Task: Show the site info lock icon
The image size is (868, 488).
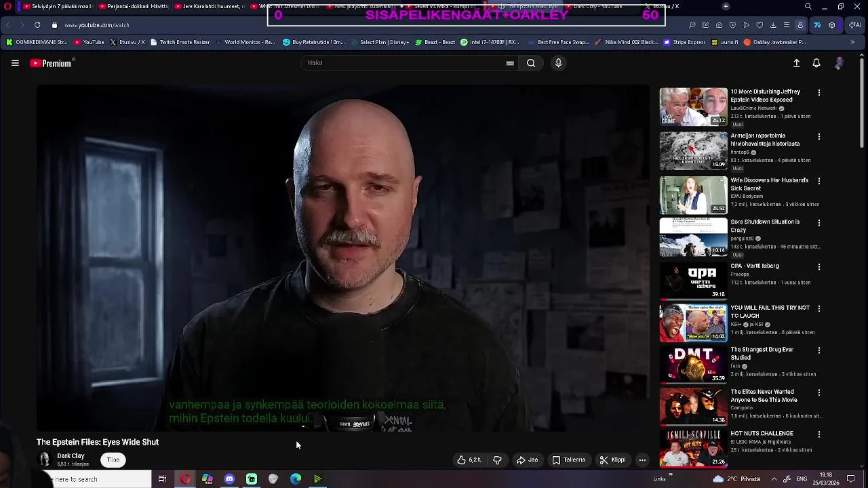Action: point(54,25)
